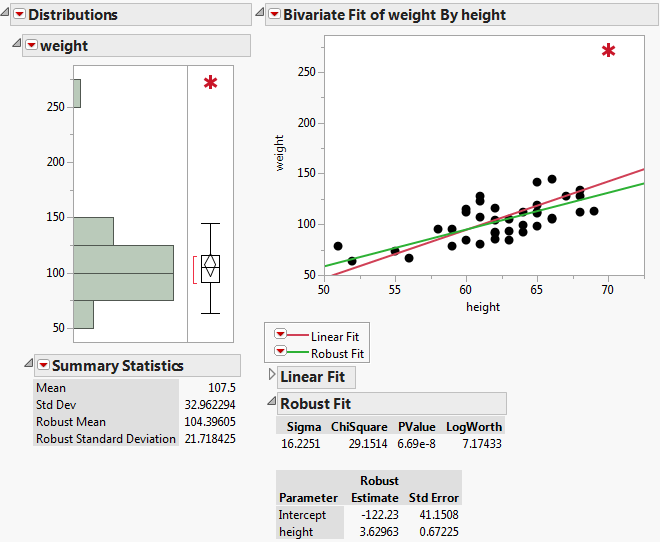Viewport: 660px width, 542px height.
Task: Open the Distributions red triangle menu
Action: coord(19,15)
